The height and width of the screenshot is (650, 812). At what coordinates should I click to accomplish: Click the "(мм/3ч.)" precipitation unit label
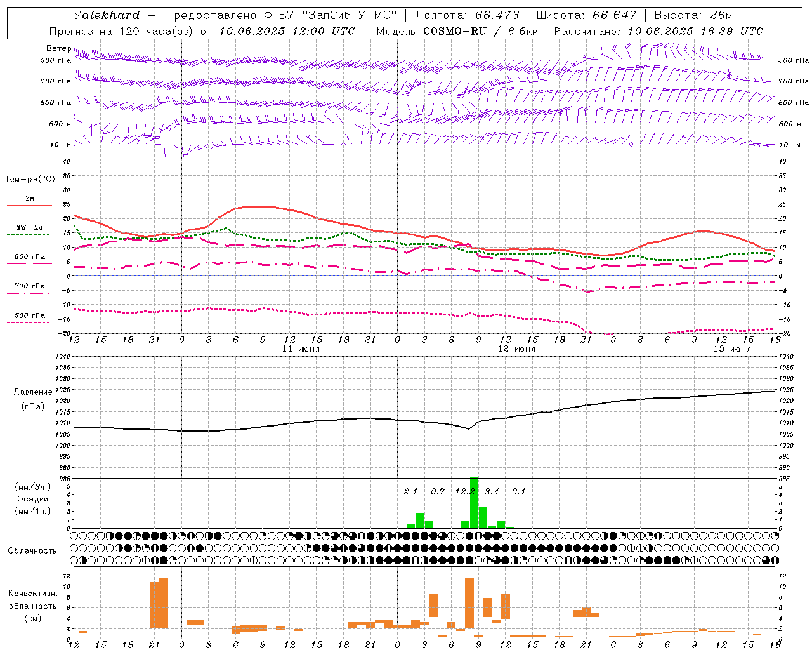tap(32, 487)
